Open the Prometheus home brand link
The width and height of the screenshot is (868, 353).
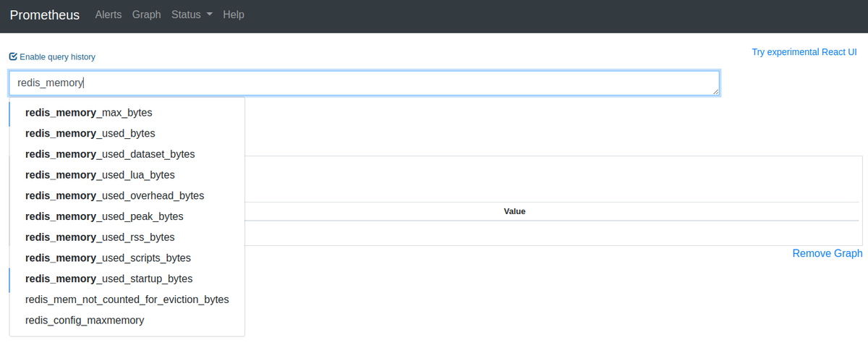point(45,14)
